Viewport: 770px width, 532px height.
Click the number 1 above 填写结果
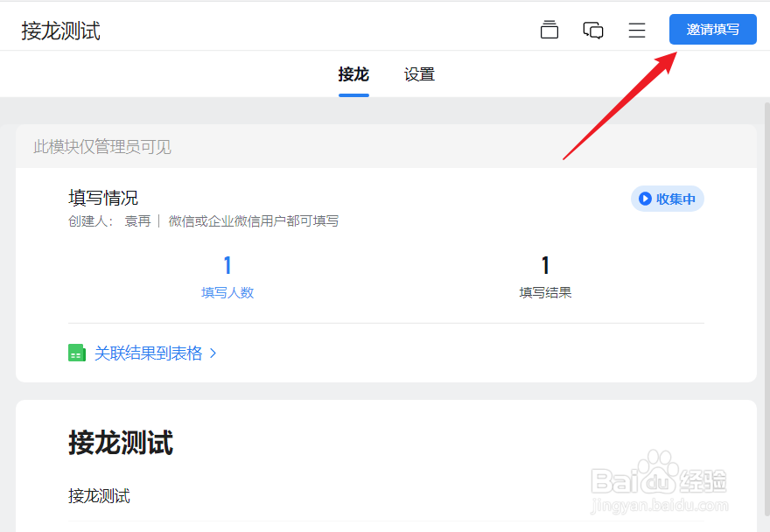[x=544, y=264]
